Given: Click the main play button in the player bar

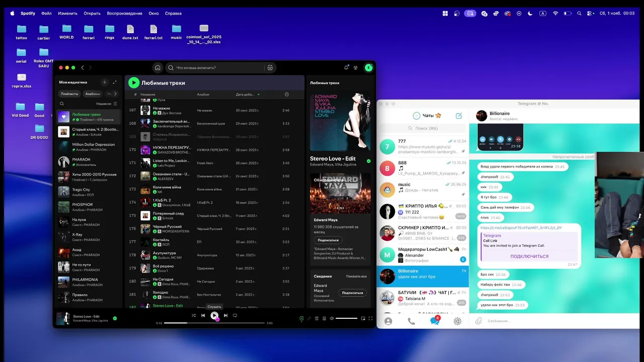Looking at the screenshot, I should (214, 315).
